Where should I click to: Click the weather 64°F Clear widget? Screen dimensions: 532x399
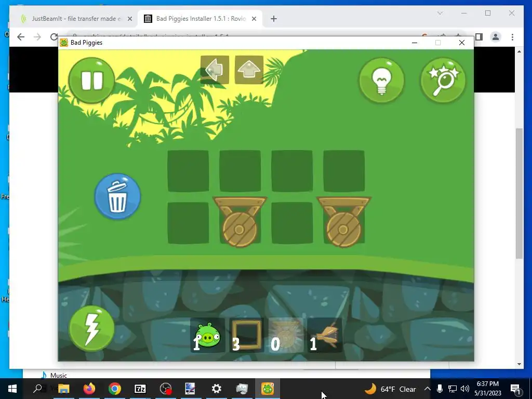pyautogui.click(x=390, y=389)
